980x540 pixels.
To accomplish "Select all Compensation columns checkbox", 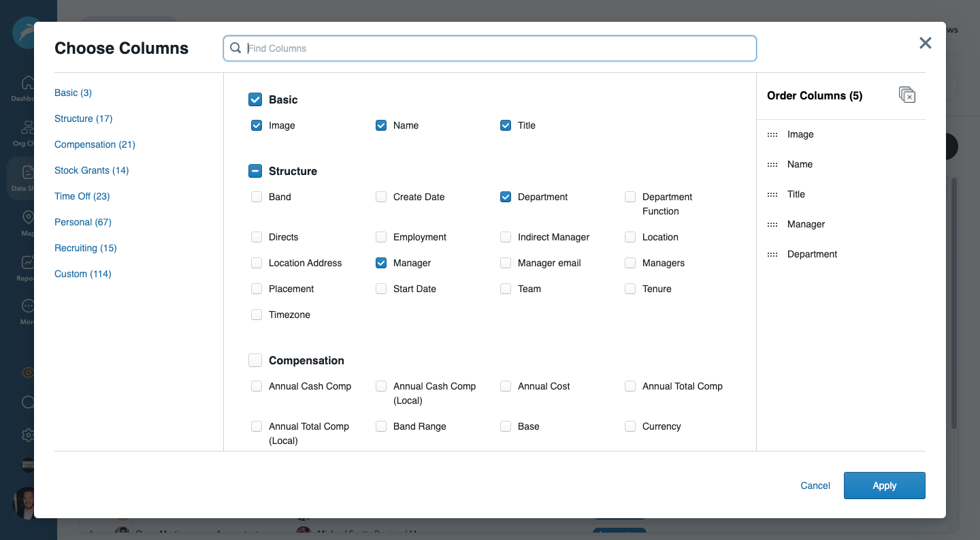I will click(x=255, y=360).
